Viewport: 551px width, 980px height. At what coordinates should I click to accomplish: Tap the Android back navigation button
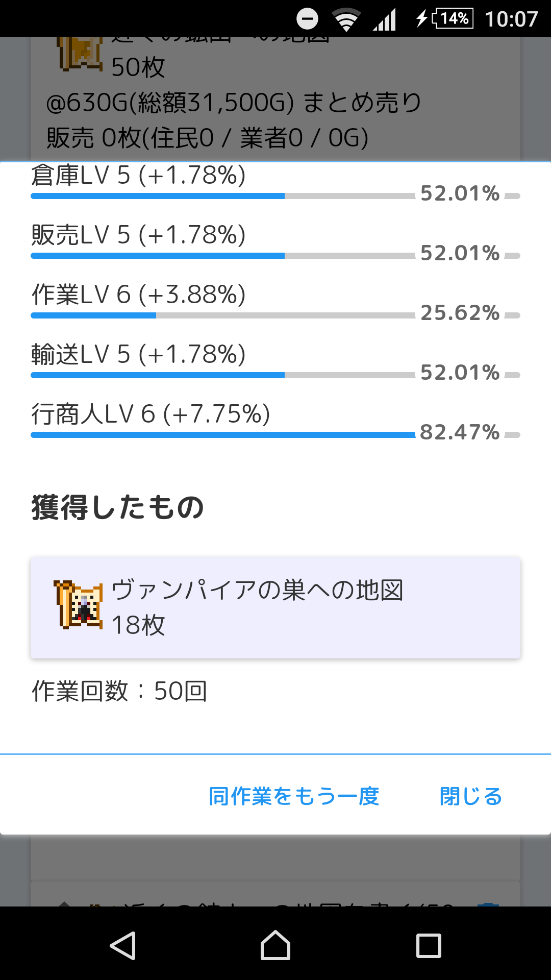(x=123, y=945)
